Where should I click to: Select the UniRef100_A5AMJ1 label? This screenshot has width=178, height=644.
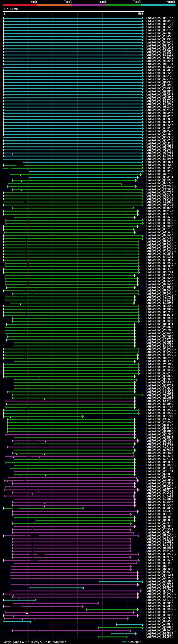tap(160, 625)
